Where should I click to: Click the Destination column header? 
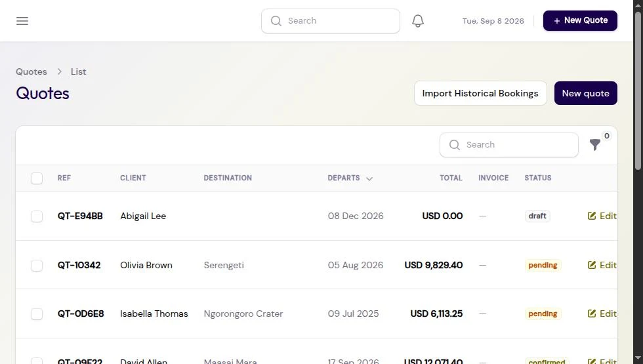(228, 178)
